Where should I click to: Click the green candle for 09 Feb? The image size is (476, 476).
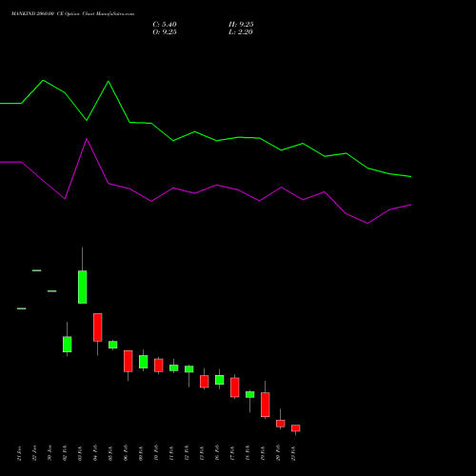click(x=144, y=362)
